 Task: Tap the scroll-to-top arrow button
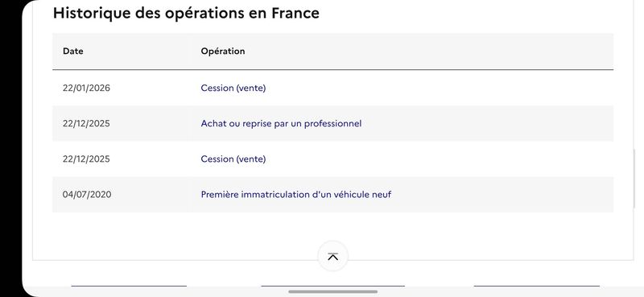332,256
